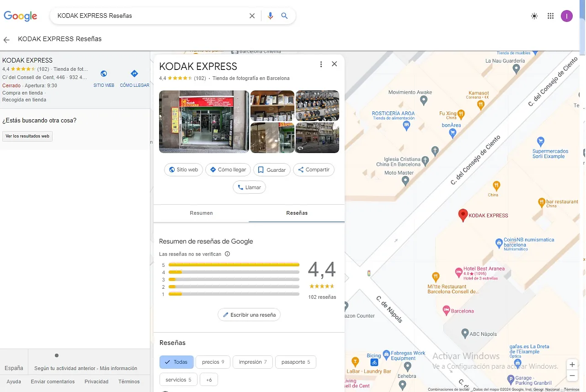Click Movimiento Awake map marker

pyautogui.click(x=424, y=100)
